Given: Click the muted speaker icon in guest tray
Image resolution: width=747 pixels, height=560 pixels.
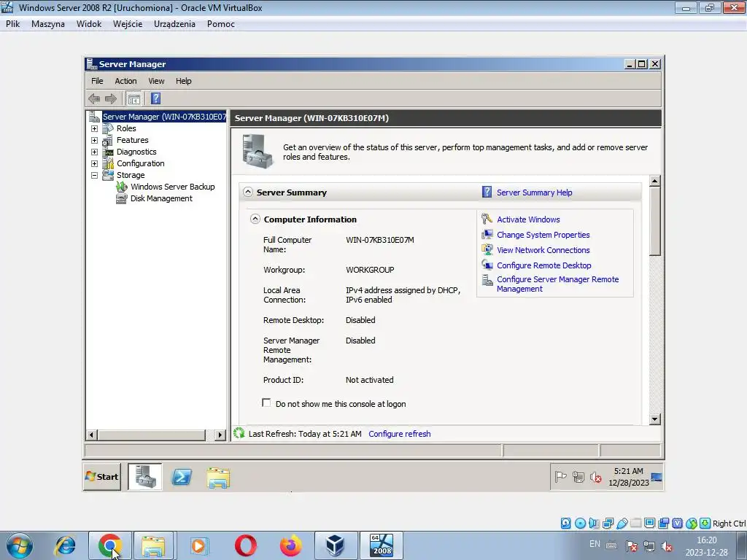Looking at the screenshot, I should [595, 477].
